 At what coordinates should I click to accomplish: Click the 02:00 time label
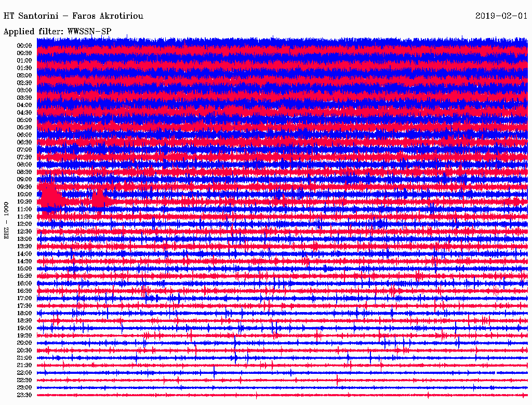tap(24, 76)
